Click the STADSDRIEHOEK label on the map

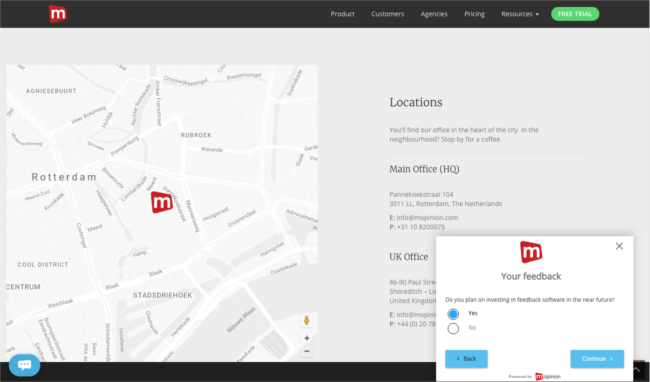pos(162,295)
